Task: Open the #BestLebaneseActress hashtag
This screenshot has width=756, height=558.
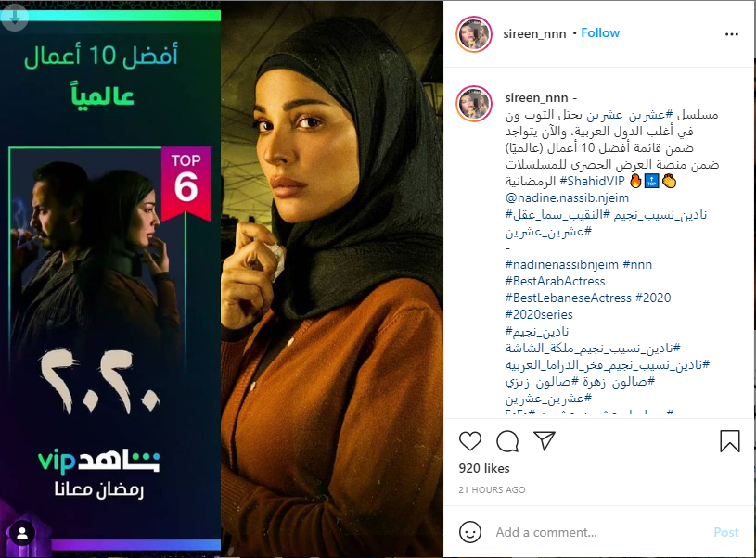Action: pos(568,298)
